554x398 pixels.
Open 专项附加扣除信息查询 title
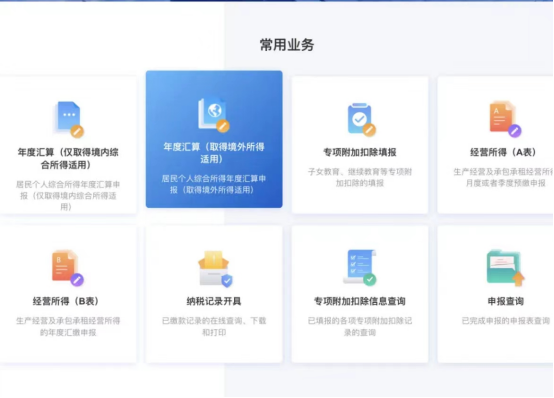[x=360, y=301]
